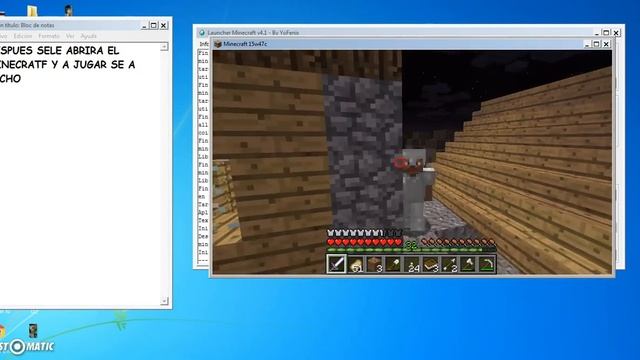
Task: Maximize the Bloc de notas window
Action: click(153, 25)
